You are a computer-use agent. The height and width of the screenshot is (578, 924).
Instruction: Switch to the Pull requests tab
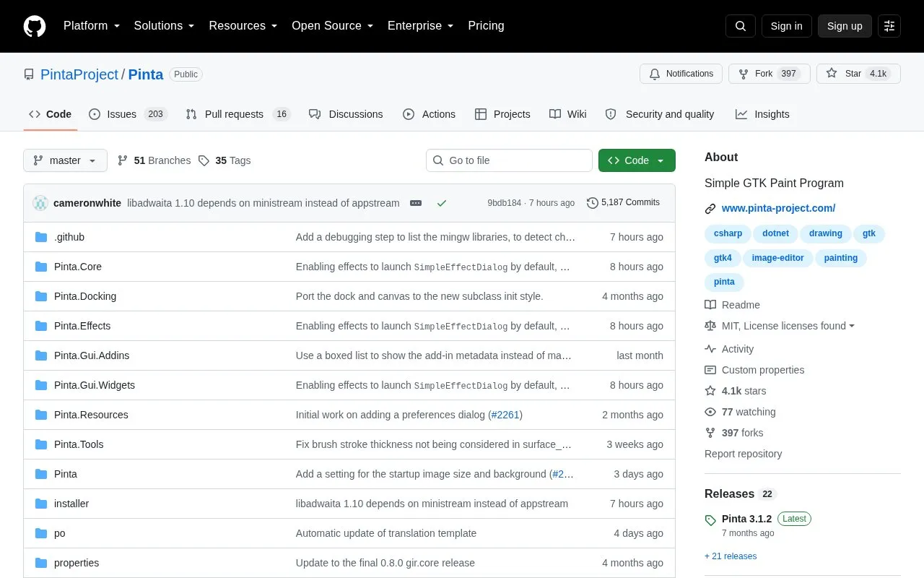(x=237, y=114)
